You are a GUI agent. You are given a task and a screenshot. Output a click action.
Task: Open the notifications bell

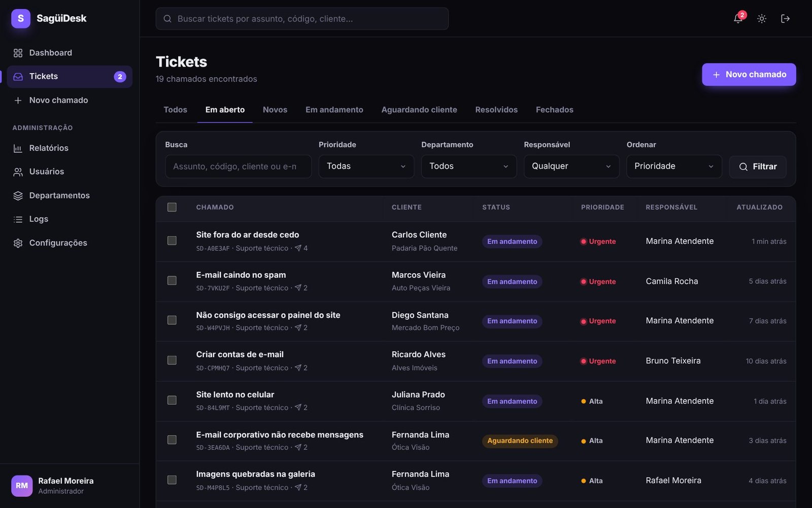tap(738, 19)
